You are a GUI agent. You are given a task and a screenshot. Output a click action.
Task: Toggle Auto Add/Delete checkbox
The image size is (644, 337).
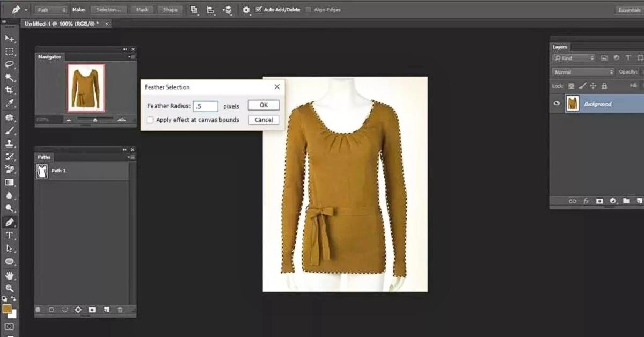click(x=259, y=10)
